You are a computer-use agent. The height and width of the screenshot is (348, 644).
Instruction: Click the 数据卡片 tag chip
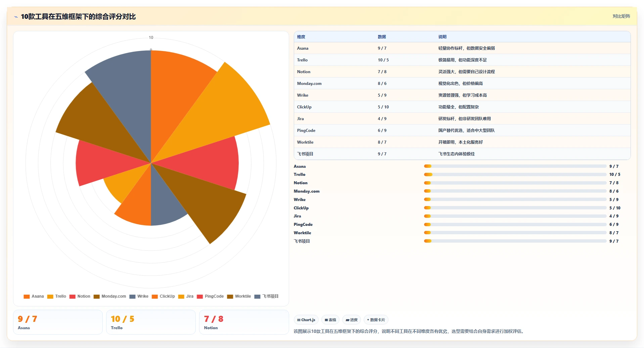click(376, 320)
